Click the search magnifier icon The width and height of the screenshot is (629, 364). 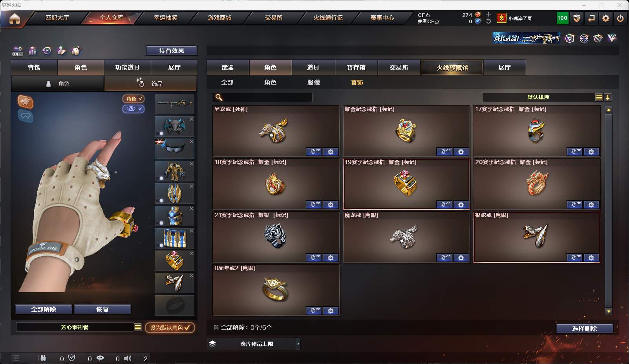point(219,97)
